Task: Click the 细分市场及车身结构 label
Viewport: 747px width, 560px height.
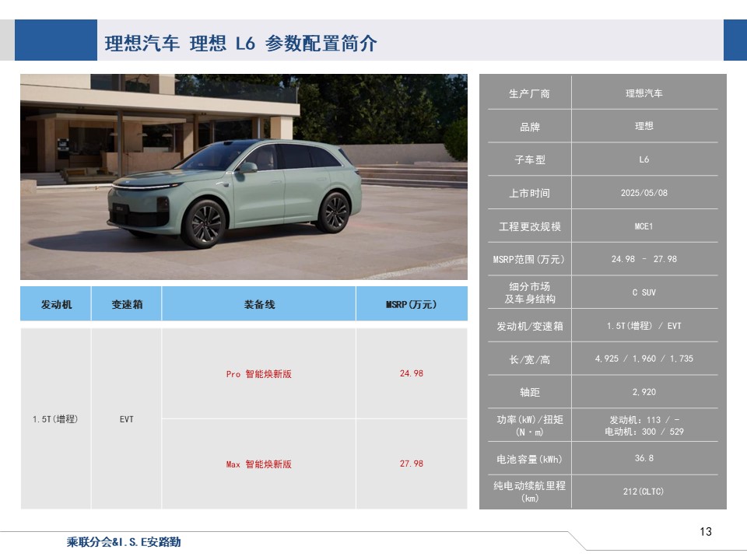Action: coord(530,292)
